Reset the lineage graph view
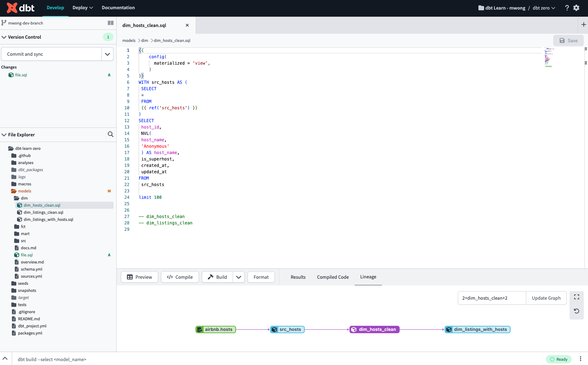Viewport: 588px width, 365px height. 576,311
